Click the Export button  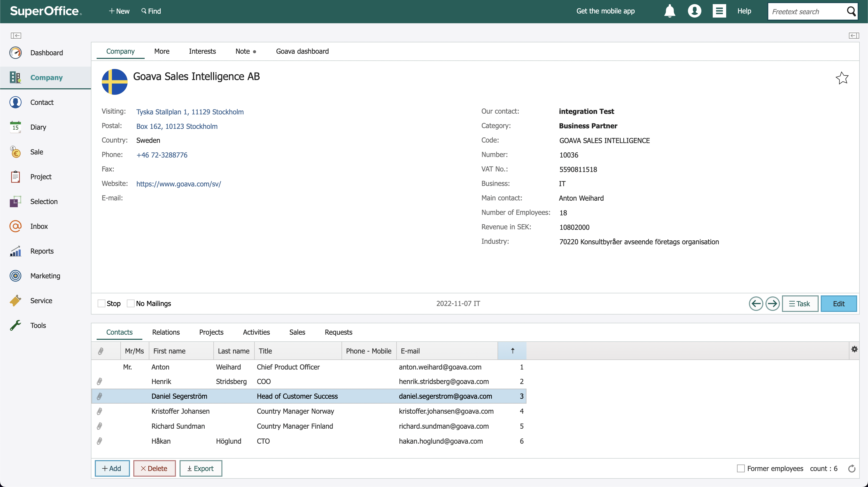pos(200,468)
